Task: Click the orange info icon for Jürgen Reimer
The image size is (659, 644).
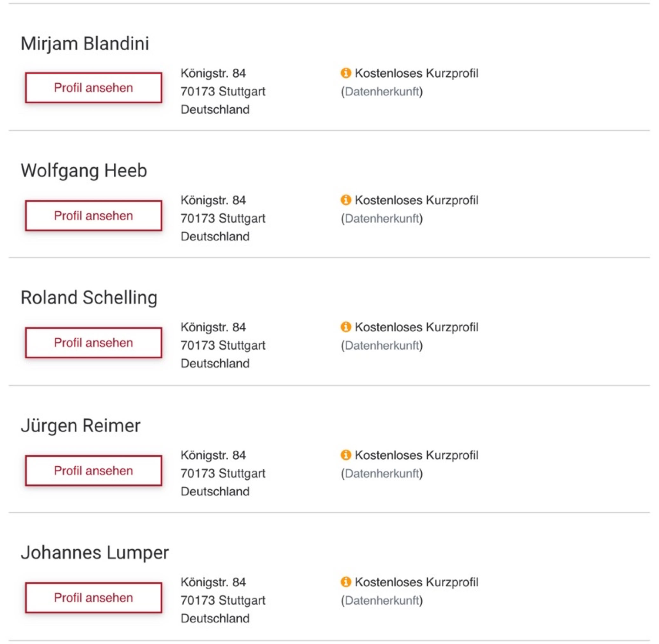Action: coord(346,455)
